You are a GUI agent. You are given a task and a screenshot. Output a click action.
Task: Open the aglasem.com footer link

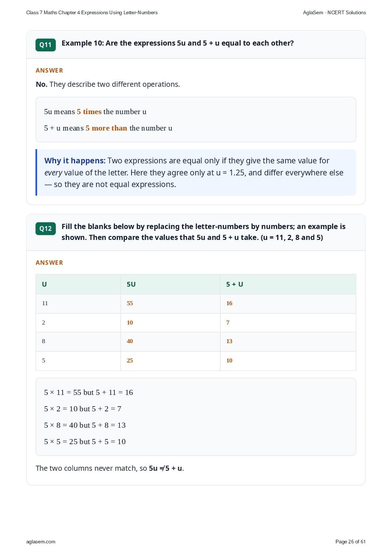(41, 542)
